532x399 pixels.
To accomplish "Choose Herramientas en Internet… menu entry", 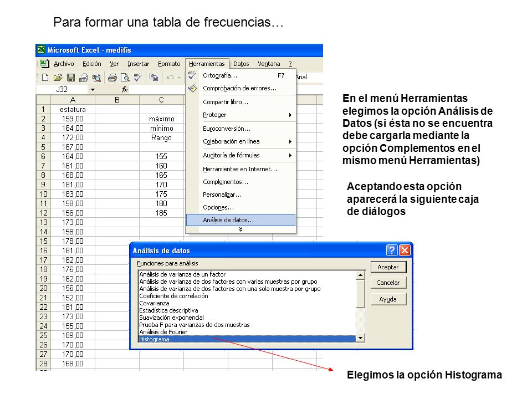I will (x=241, y=170).
